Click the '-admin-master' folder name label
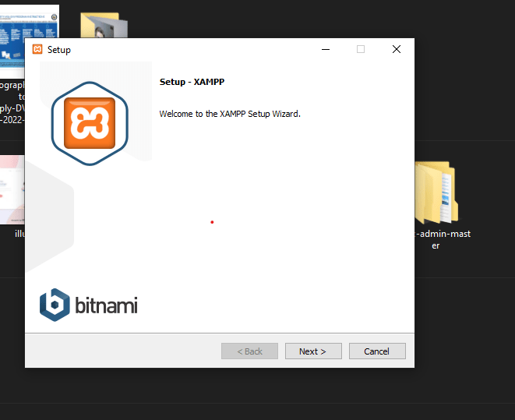Image resolution: width=515 pixels, height=420 pixels. (x=443, y=239)
